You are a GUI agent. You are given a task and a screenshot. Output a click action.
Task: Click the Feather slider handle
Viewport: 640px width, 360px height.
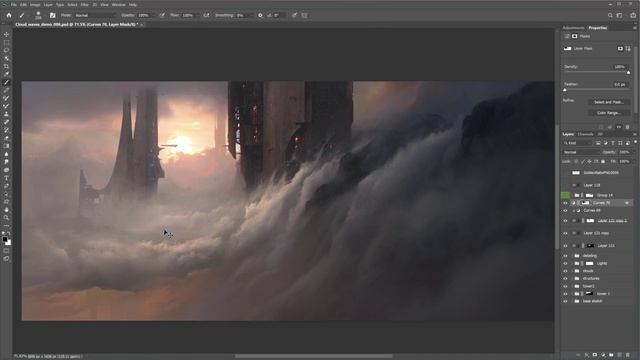pos(565,90)
